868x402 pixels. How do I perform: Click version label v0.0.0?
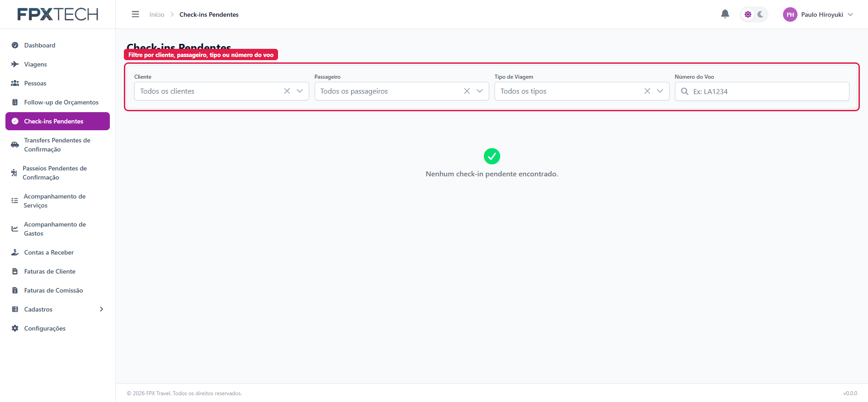(x=850, y=393)
